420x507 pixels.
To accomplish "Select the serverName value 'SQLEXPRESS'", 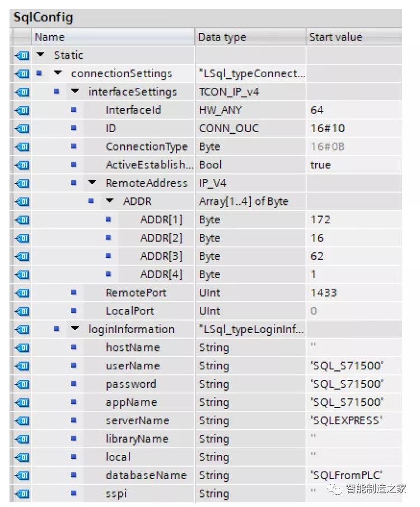I will point(354,421).
